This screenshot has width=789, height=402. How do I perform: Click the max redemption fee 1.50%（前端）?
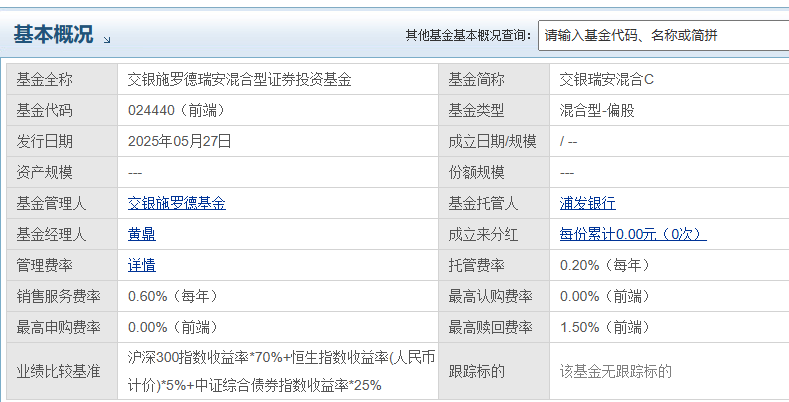tap(605, 328)
